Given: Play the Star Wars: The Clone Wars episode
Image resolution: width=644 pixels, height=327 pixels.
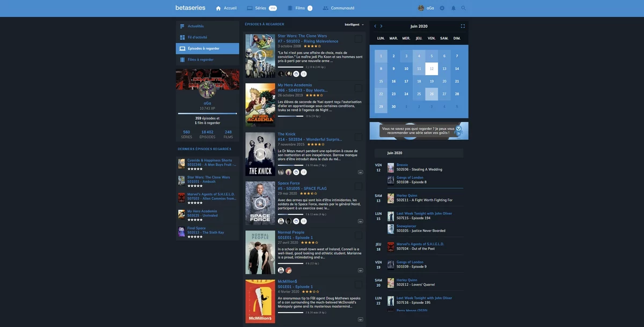Looking at the screenshot, I should pyautogui.click(x=260, y=56).
